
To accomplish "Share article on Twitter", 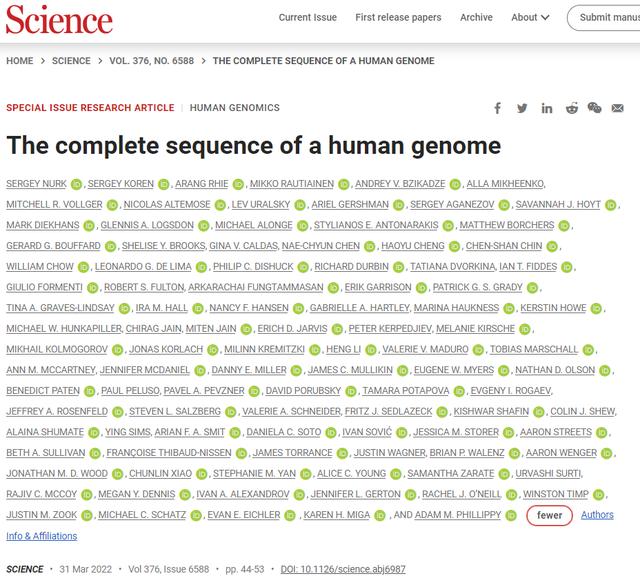I will tap(522, 108).
